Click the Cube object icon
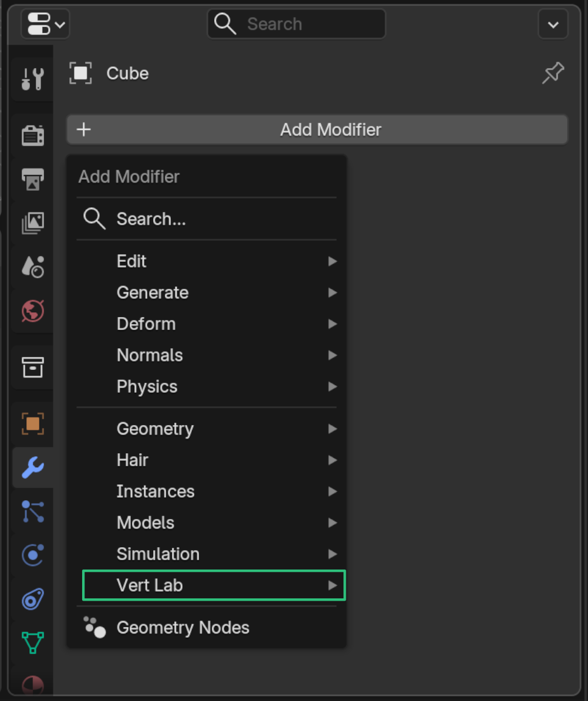 (80, 73)
